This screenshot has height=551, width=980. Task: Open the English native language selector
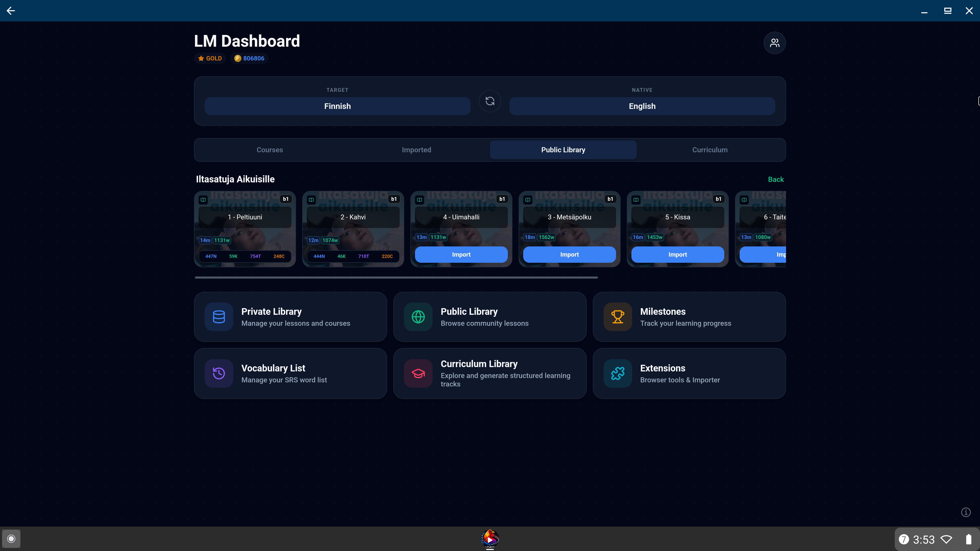point(642,106)
